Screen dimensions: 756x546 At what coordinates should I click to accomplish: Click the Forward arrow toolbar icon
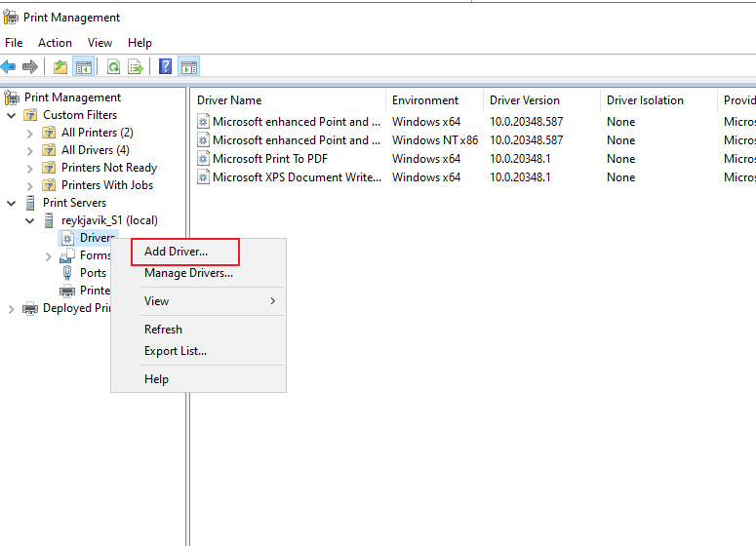[x=30, y=66]
